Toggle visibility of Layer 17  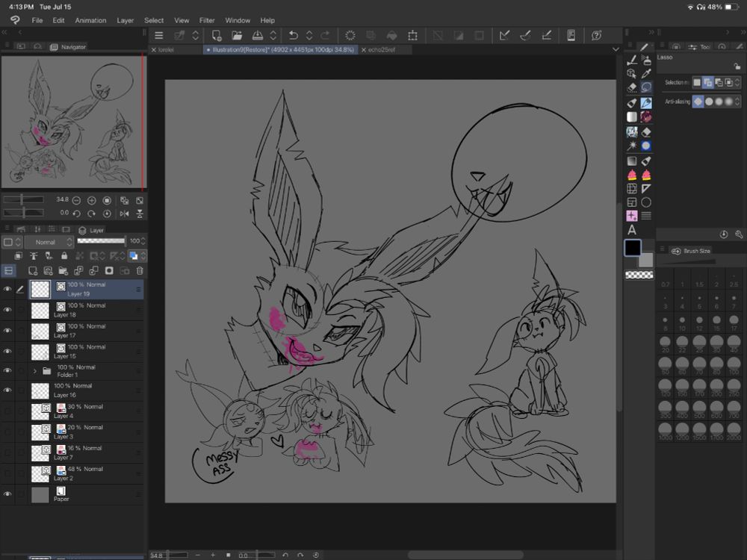[7, 331]
